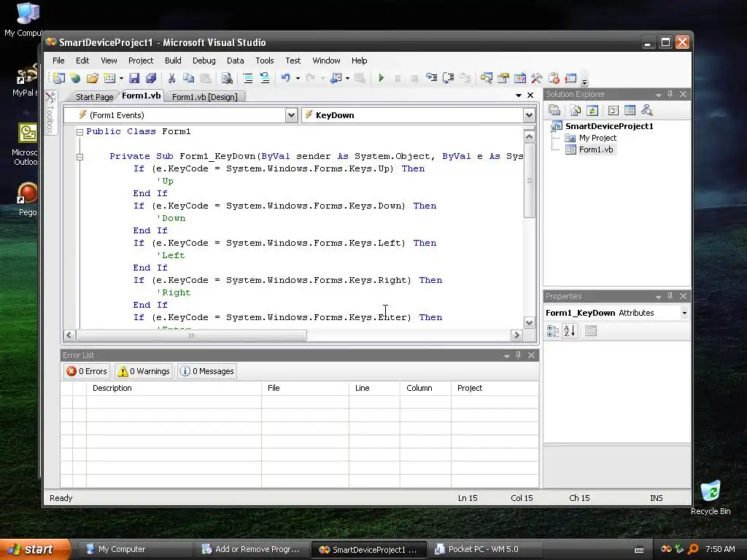The width and height of the screenshot is (747, 560).
Task: Select Form1.vb in Solution Explorer
Action: pyautogui.click(x=595, y=149)
